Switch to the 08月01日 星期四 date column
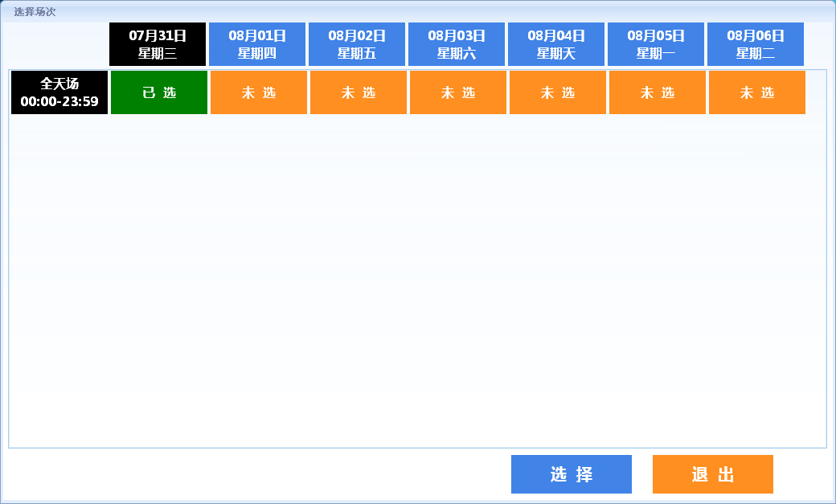Screen dimensions: 836x504 257,44
